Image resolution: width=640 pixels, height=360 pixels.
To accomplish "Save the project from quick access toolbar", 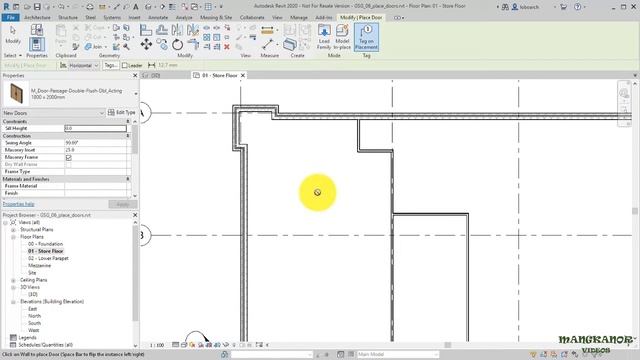I will tap(37, 7).
